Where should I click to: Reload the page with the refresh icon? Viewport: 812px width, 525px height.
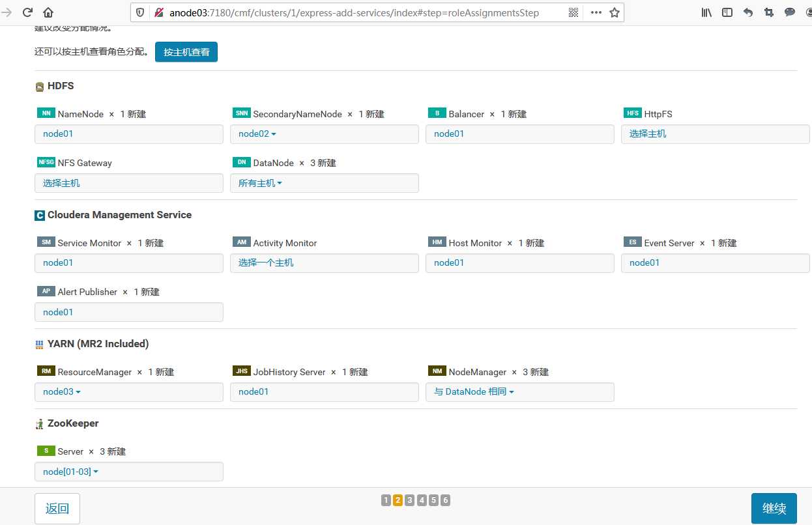[27, 12]
